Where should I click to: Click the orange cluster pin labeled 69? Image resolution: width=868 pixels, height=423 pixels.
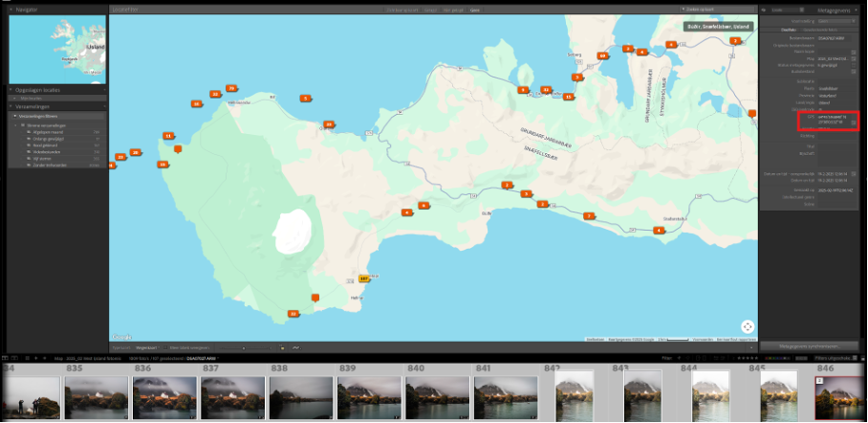[x=603, y=56]
